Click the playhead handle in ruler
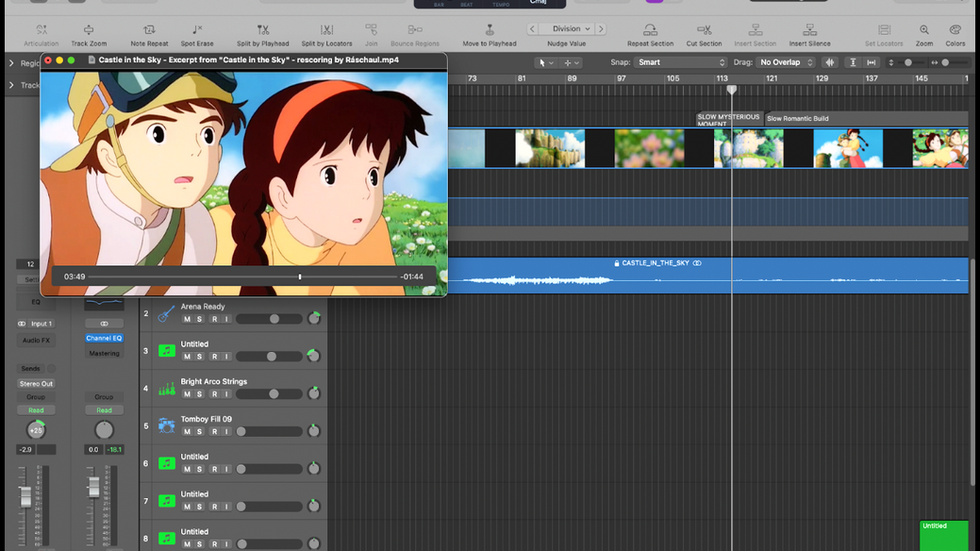The image size is (980, 551). coord(731,89)
